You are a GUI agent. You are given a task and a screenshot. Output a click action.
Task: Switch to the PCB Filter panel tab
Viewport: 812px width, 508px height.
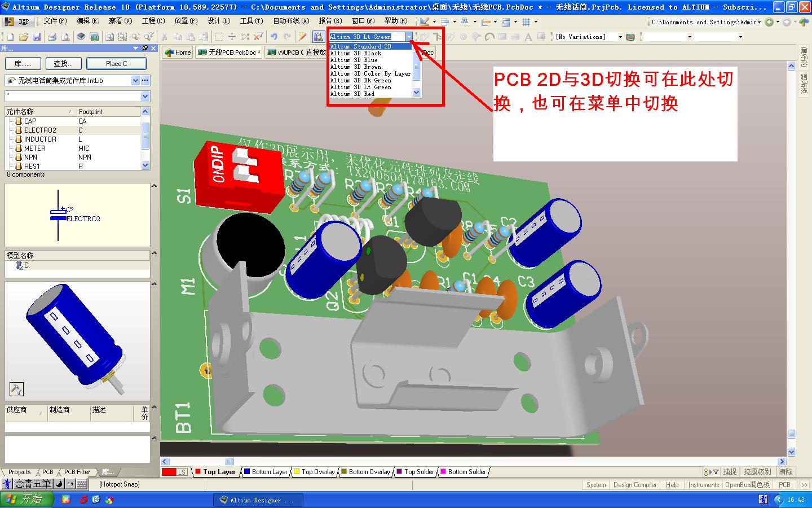coord(77,472)
